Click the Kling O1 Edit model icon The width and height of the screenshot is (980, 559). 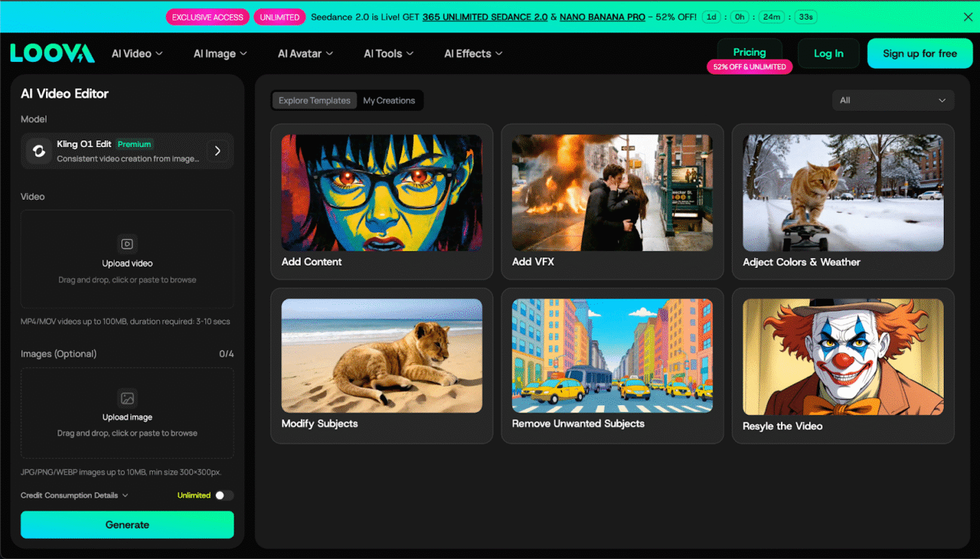(38, 151)
